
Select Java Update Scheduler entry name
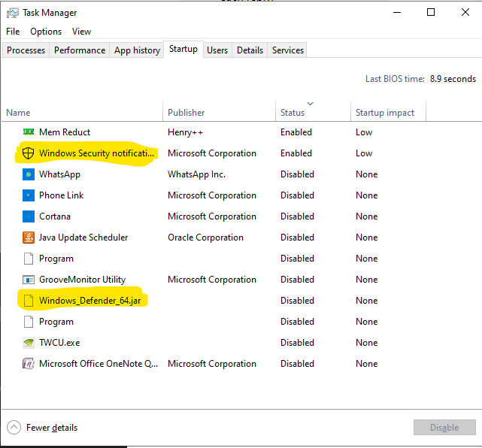pyautogui.click(x=83, y=238)
